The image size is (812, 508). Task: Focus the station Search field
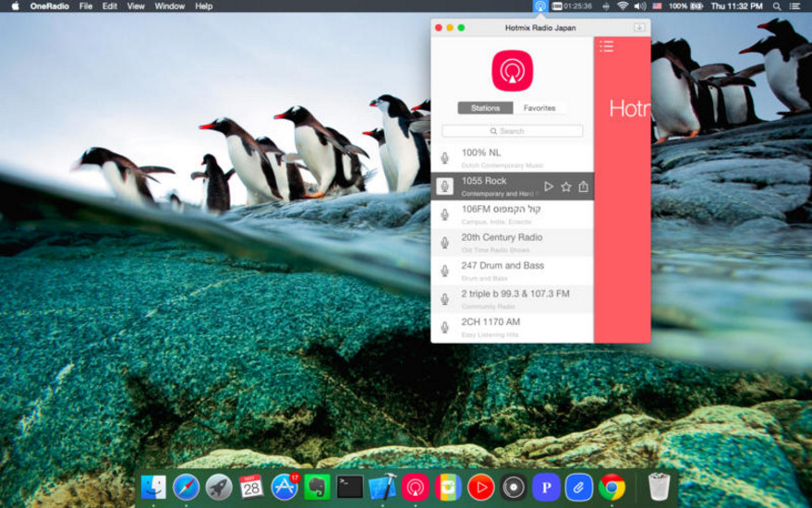[512, 131]
